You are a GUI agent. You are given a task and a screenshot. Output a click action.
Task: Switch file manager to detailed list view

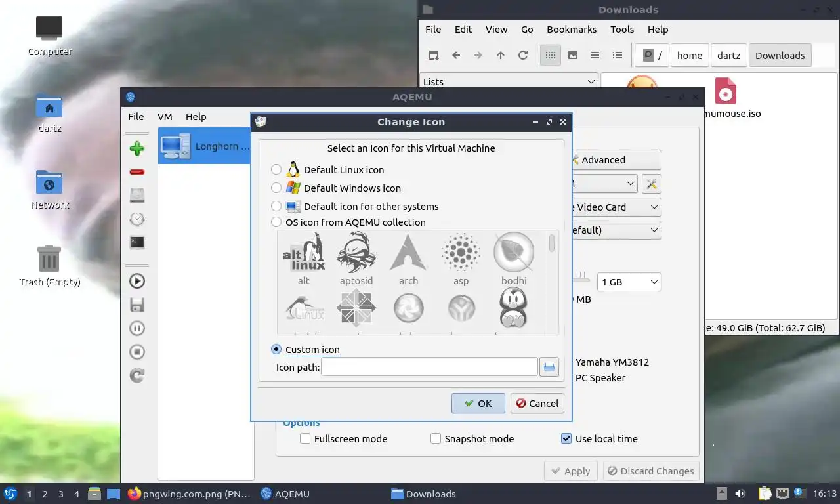pos(618,55)
